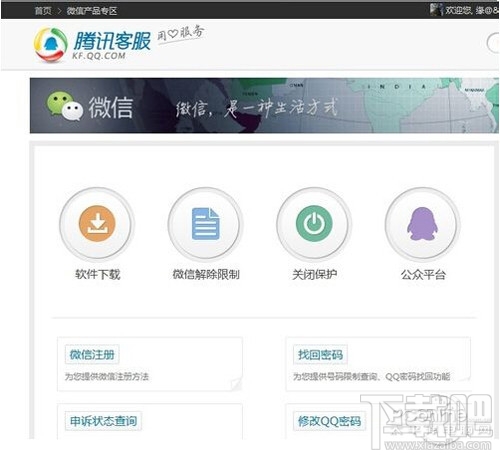
Task: Open the 申诉状态查询 card
Action: point(150,421)
